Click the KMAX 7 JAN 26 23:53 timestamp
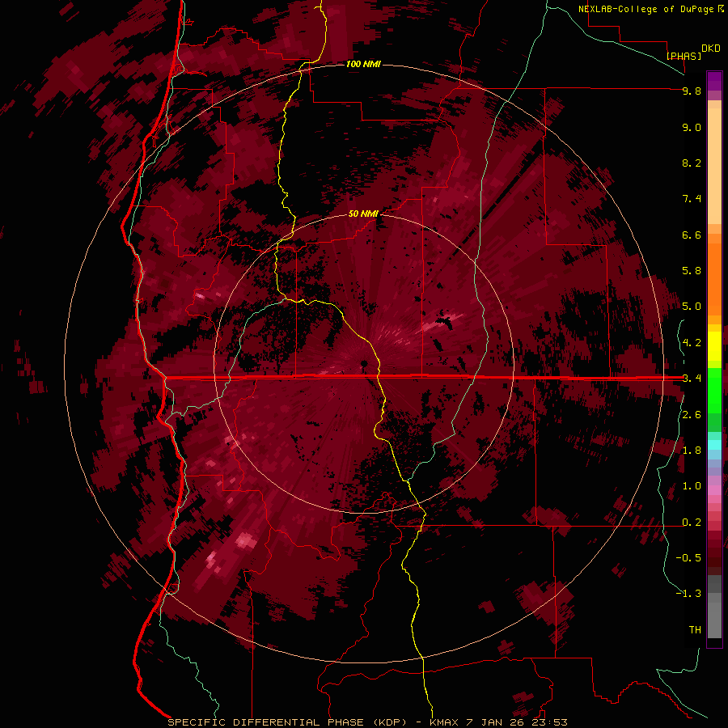 click(498, 722)
